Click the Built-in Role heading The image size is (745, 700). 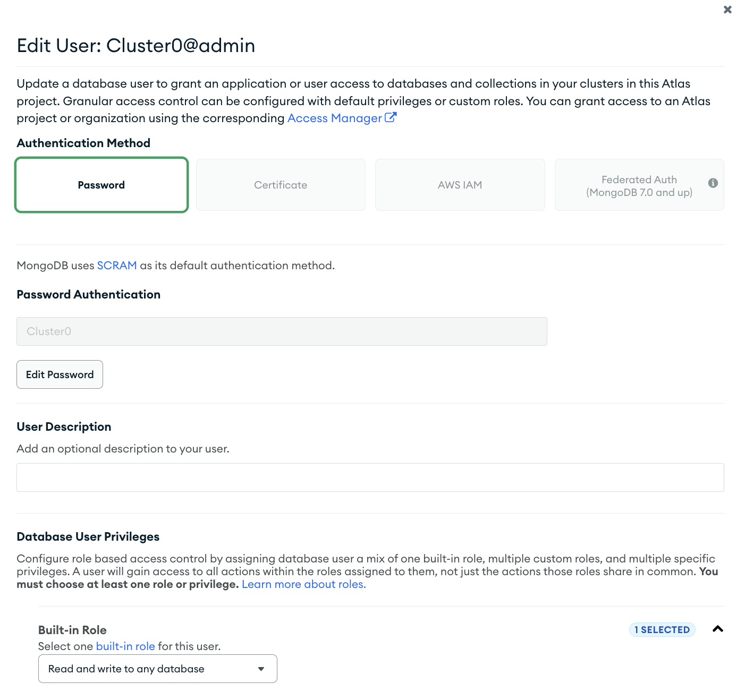coord(72,630)
